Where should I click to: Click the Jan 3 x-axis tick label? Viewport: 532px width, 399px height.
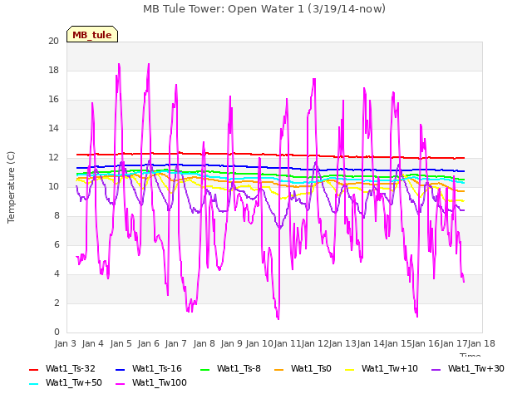[x=66, y=343]
